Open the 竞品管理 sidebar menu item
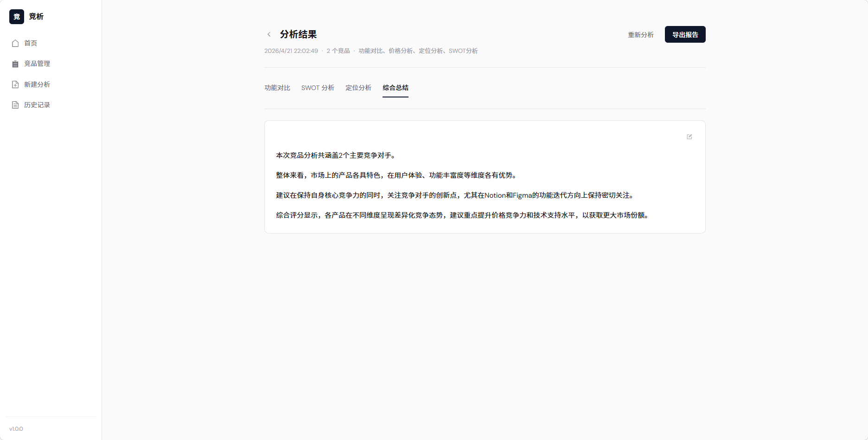868x440 pixels. (37, 64)
